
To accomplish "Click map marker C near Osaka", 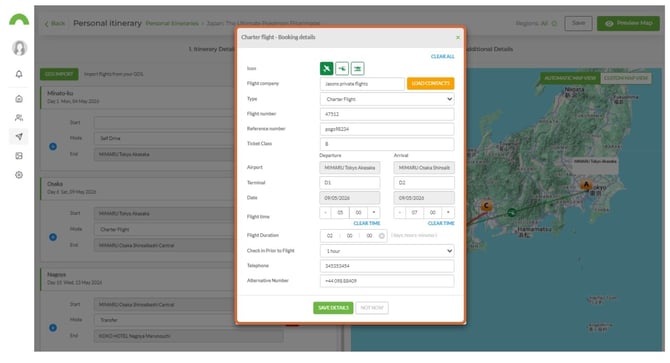I will click(x=486, y=206).
